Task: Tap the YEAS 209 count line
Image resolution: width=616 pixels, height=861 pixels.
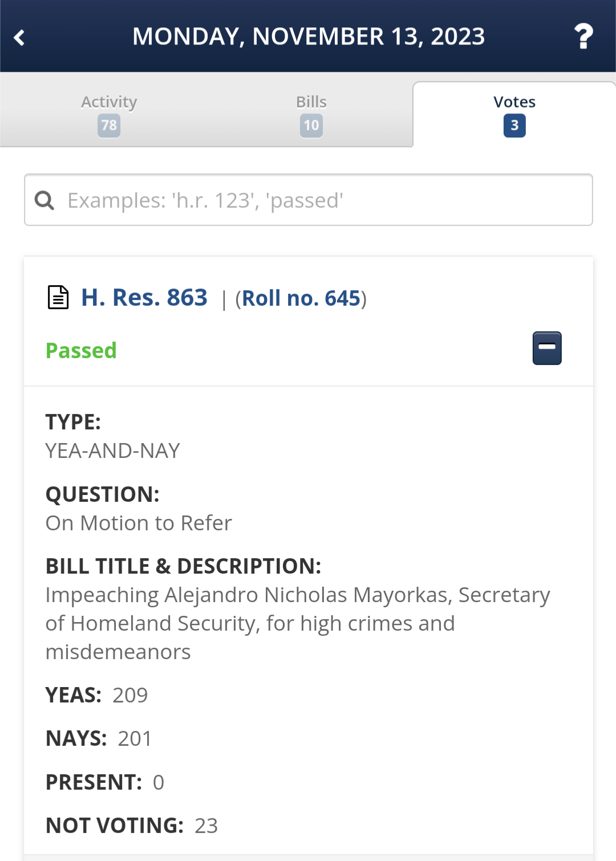Action: 96,695
